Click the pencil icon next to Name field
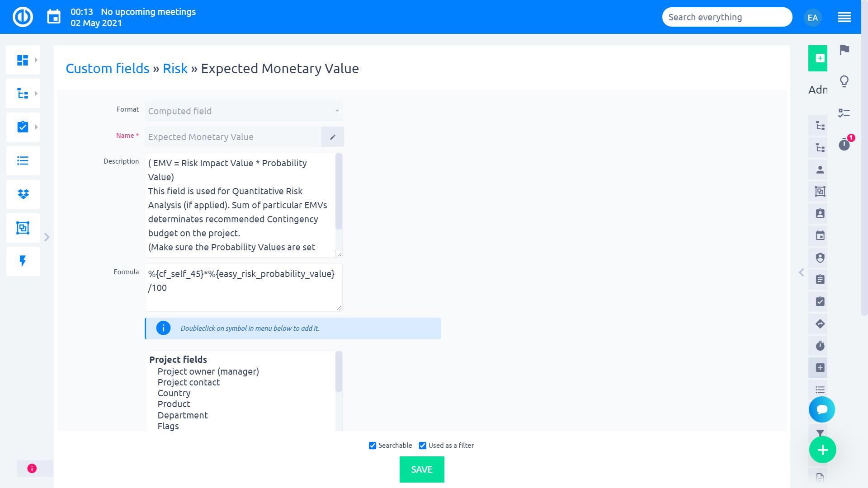The image size is (868, 488). click(x=333, y=137)
